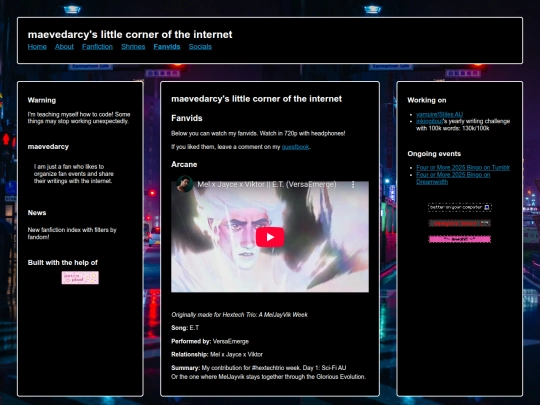This screenshot has height=405, width=540.
Task: Click the 'Fanvids' section heading
Action: [187, 118]
